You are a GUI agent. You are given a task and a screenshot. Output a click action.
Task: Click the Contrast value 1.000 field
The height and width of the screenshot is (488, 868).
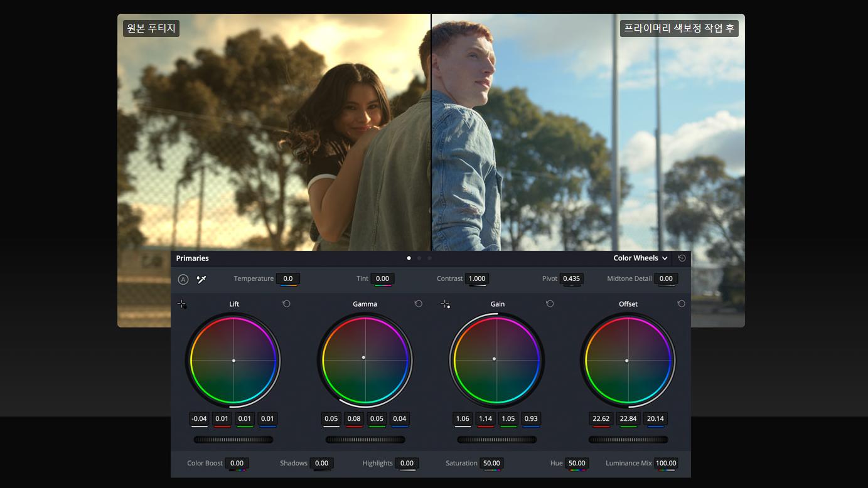point(477,278)
